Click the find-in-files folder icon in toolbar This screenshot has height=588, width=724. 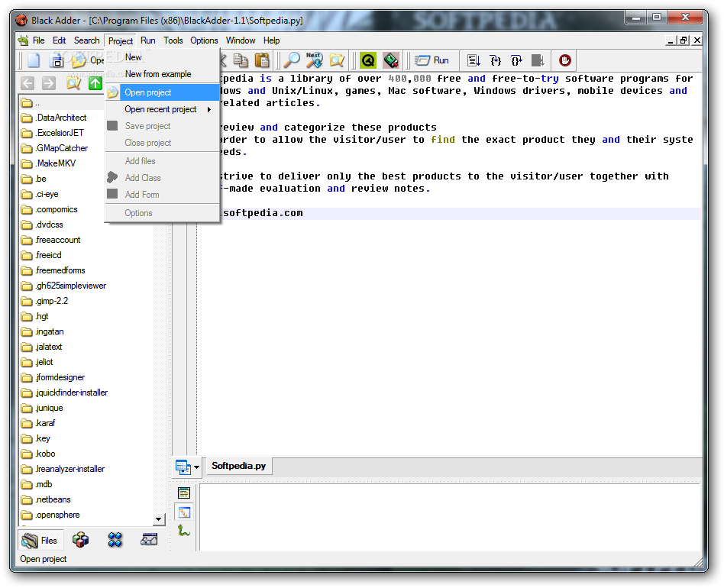pyautogui.click(x=337, y=60)
